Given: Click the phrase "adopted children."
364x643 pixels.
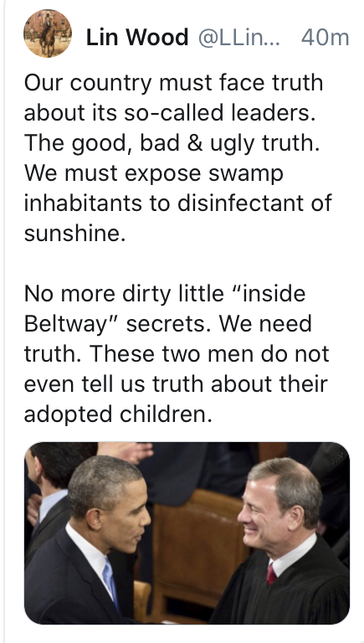Looking at the screenshot, I should coord(118,414).
